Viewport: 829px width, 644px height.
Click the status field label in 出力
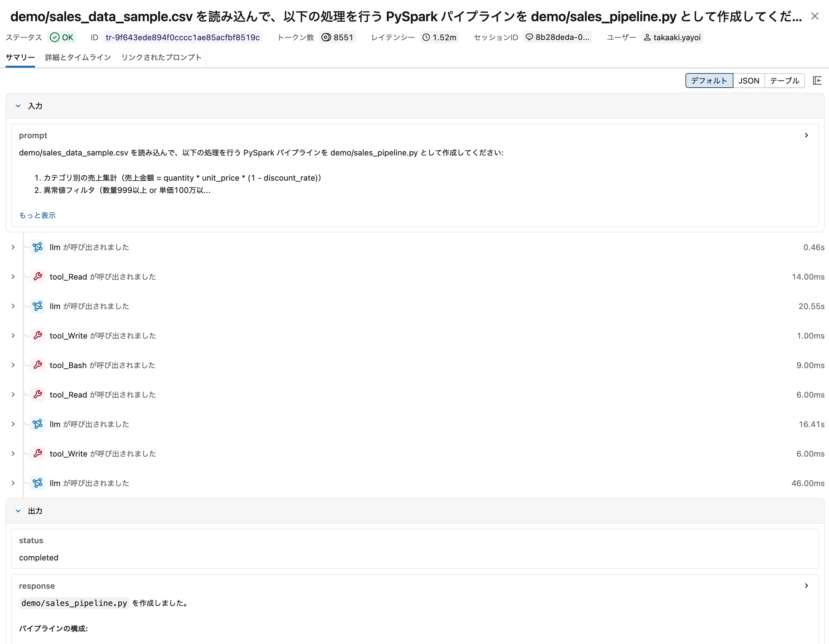point(31,540)
